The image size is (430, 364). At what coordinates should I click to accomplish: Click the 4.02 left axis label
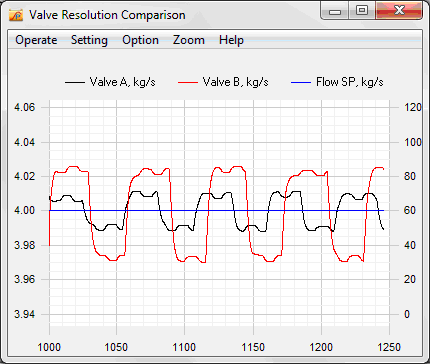(x=24, y=176)
